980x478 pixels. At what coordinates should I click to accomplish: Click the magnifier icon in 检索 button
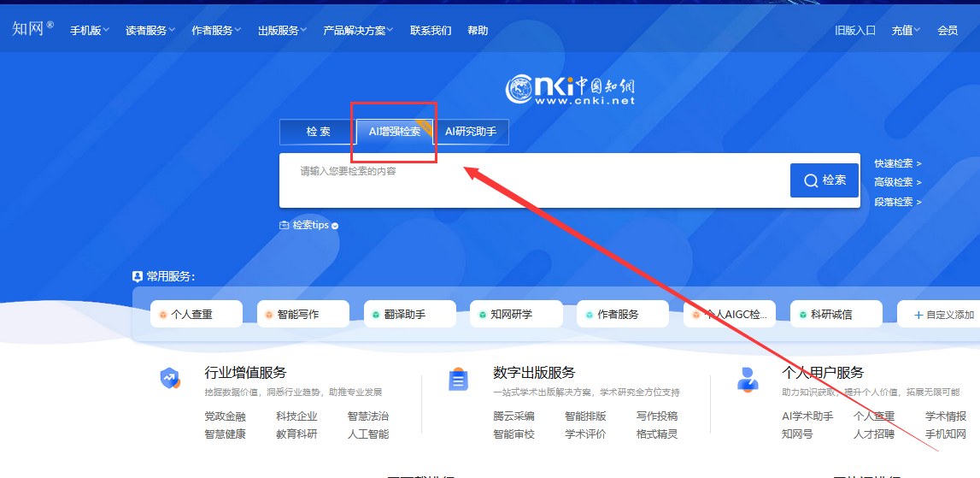(811, 180)
